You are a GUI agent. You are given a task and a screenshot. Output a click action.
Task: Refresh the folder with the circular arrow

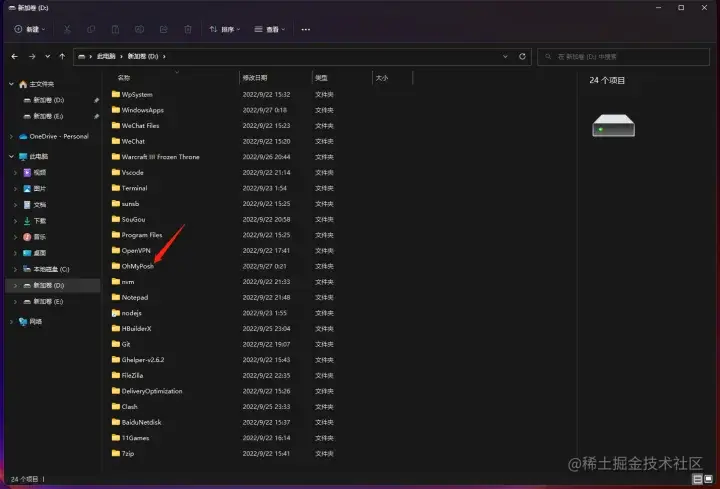click(522, 56)
